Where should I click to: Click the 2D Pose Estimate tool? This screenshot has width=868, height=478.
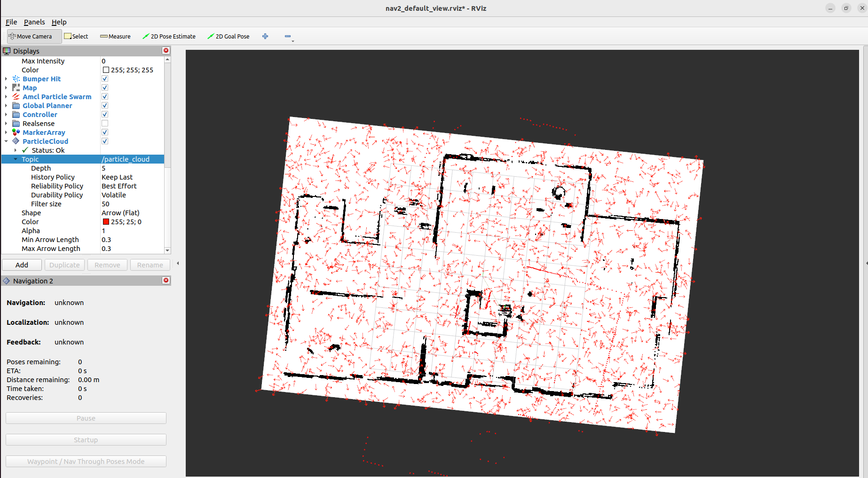click(169, 36)
